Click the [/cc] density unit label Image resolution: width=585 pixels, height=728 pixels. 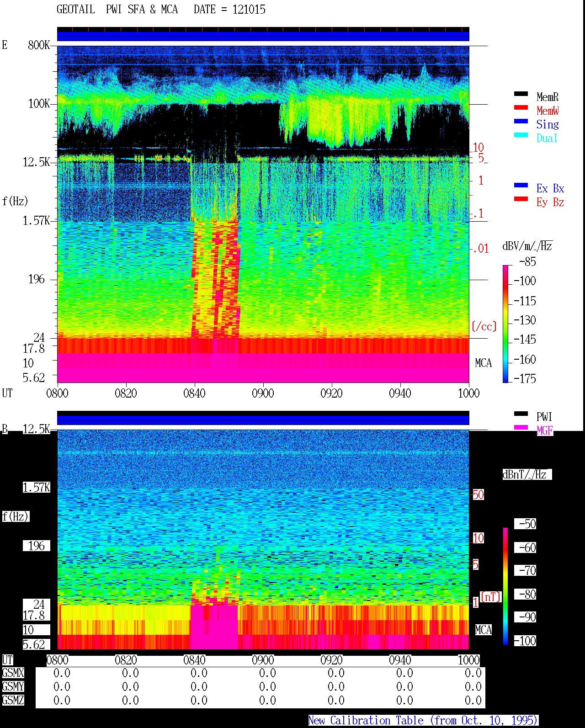tap(484, 326)
